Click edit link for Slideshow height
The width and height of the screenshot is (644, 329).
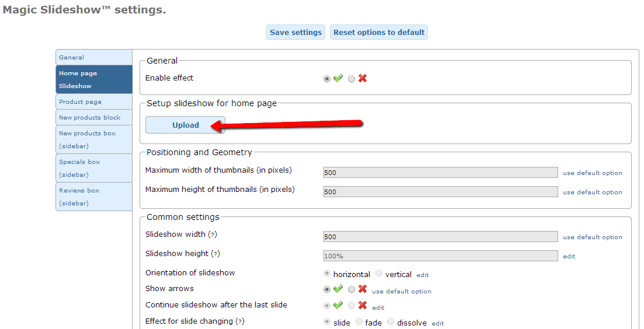pyautogui.click(x=569, y=257)
